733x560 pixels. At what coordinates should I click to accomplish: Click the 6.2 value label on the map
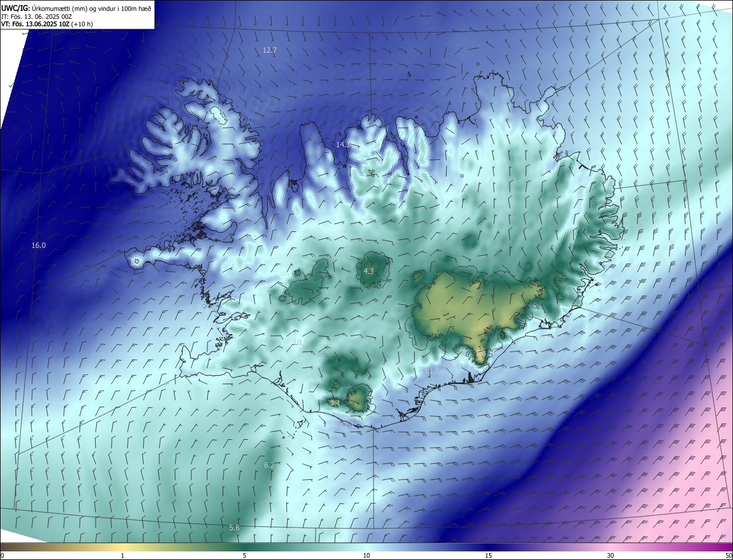point(269,466)
